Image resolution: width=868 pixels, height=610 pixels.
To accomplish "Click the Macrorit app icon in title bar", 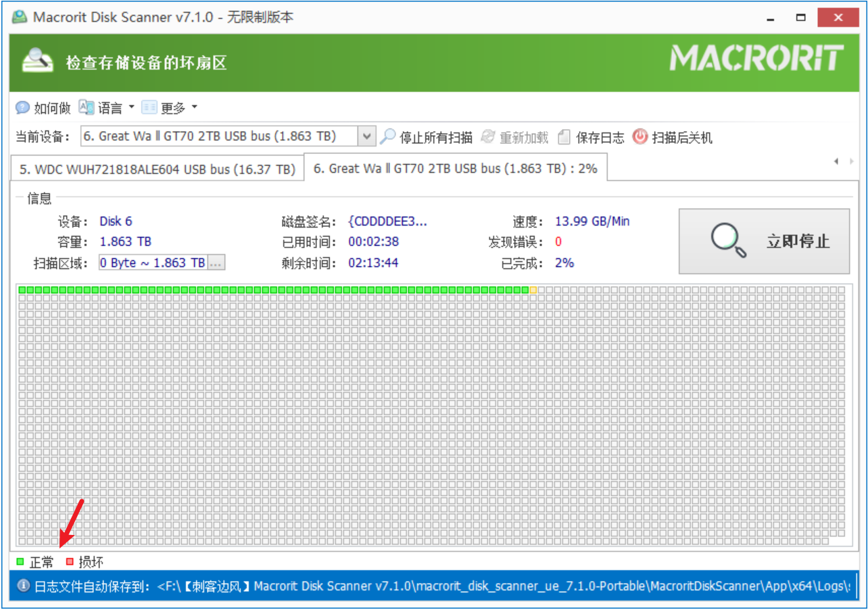I will (x=20, y=17).
